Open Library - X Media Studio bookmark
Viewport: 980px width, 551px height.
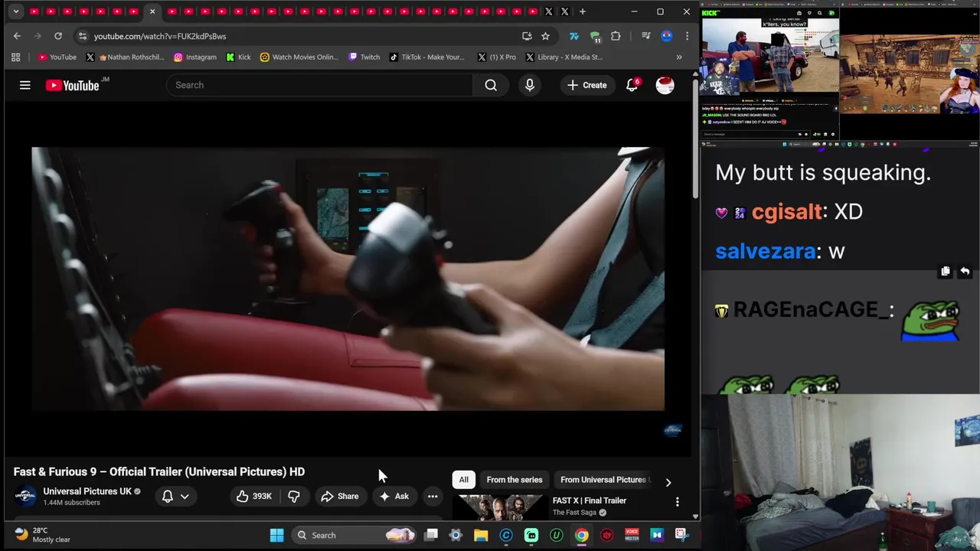coord(563,57)
